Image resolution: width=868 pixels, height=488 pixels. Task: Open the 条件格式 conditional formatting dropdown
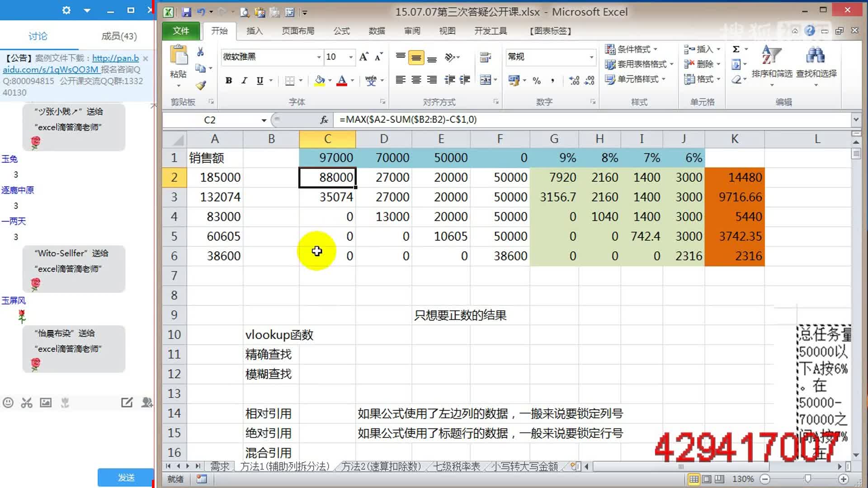click(631, 49)
